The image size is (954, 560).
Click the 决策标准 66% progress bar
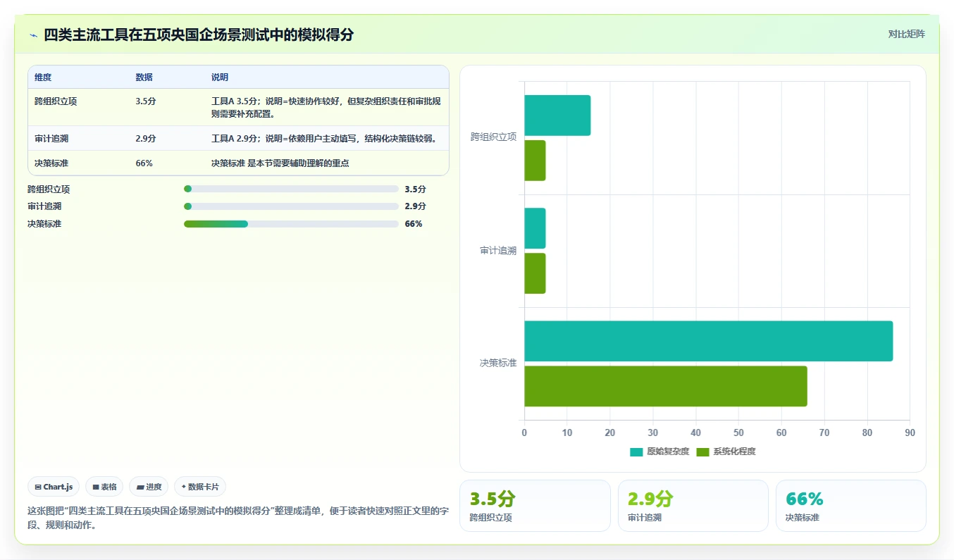click(291, 224)
